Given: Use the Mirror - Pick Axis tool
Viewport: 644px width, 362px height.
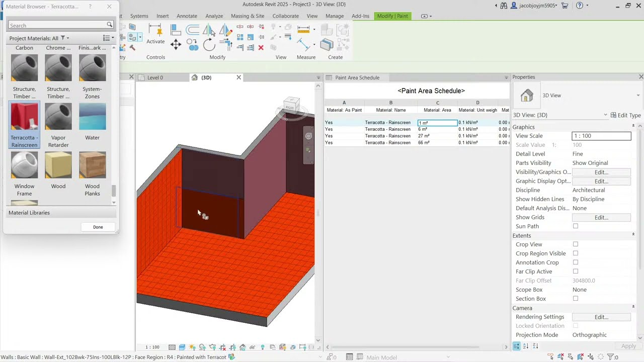Looking at the screenshot, I should (208, 30).
